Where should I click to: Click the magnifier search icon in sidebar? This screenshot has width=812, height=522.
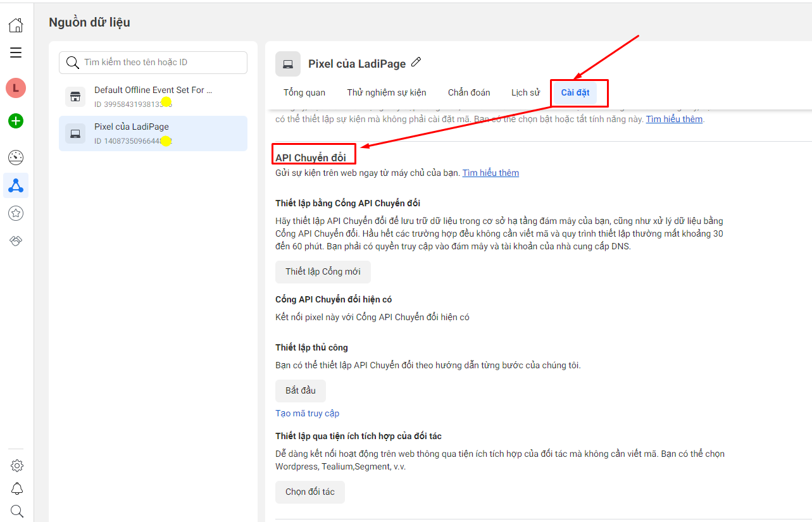[17, 511]
